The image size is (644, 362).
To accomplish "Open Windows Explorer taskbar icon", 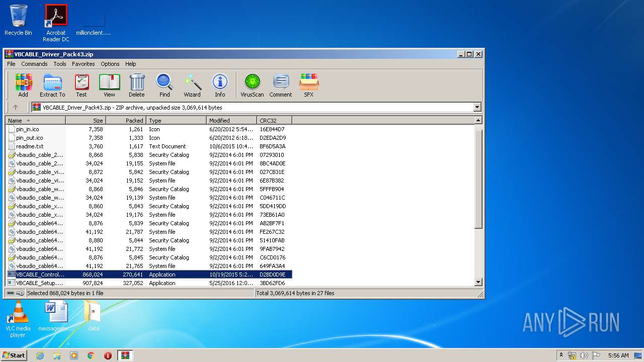I will [57, 355].
